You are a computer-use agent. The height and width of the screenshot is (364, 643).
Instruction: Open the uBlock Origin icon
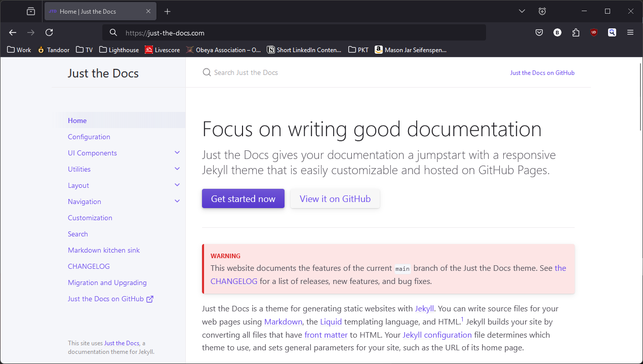(594, 32)
